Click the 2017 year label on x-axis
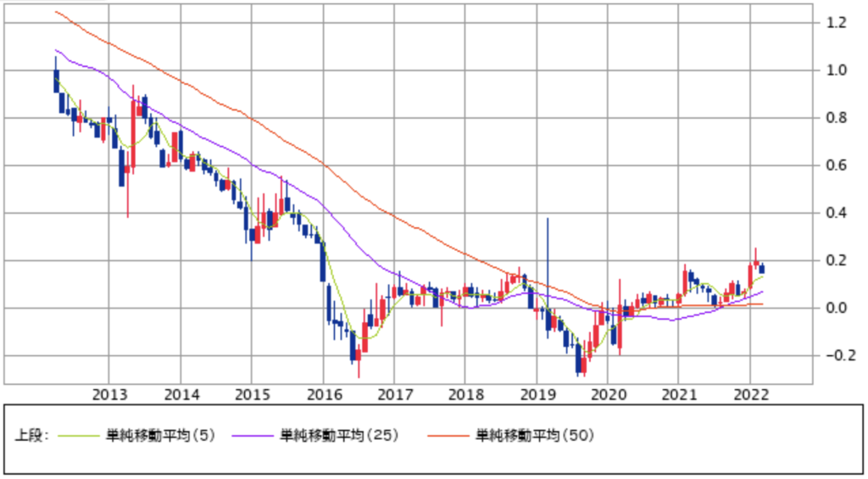The image size is (868, 479). (x=393, y=395)
